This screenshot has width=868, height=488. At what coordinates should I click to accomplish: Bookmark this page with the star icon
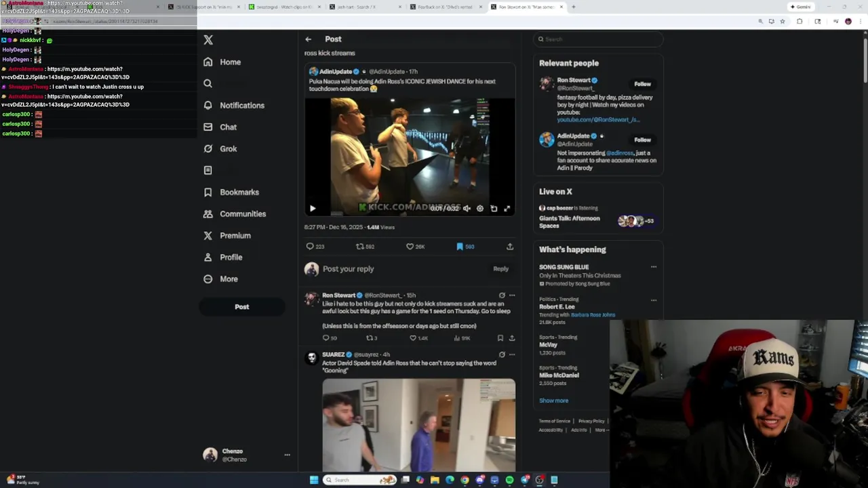click(783, 21)
